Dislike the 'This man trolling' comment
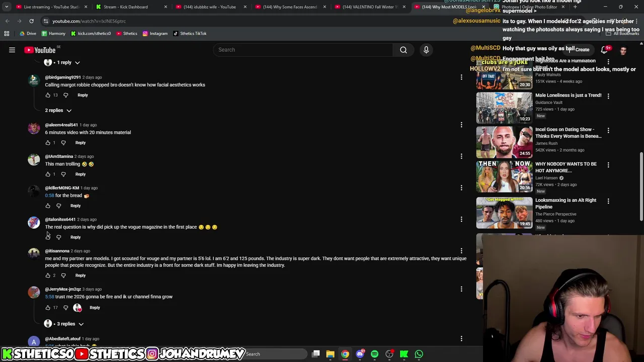The height and width of the screenshot is (362, 644). point(63,174)
